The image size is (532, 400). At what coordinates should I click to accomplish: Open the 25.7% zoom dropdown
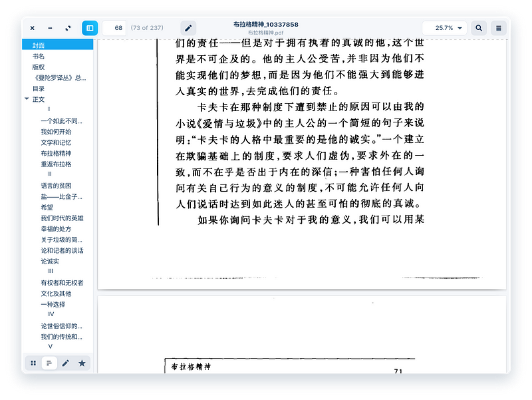click(x=444, y=28)
